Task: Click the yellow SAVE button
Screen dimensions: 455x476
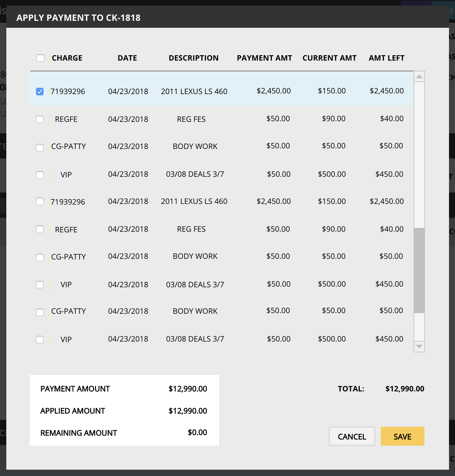Action: coord(402,436)
